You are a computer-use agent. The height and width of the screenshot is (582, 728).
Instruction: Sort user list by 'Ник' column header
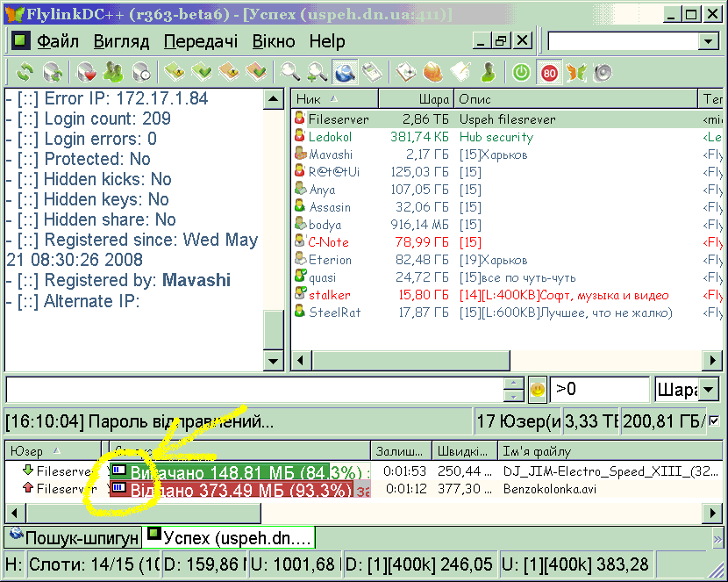coord(333,99)
